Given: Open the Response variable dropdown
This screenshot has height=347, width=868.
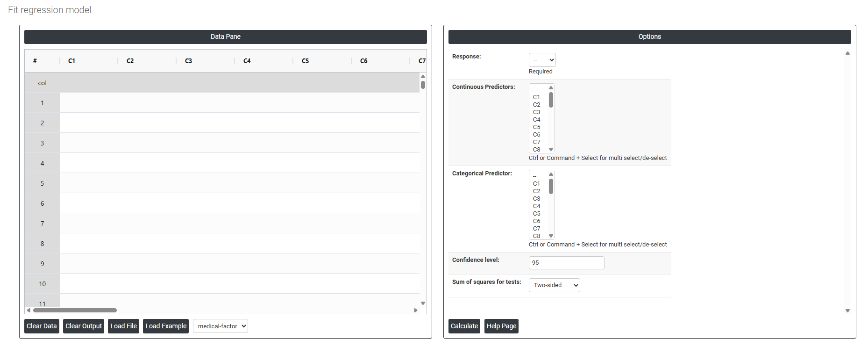Looking at the screenshot, I should tap(542, 60).
